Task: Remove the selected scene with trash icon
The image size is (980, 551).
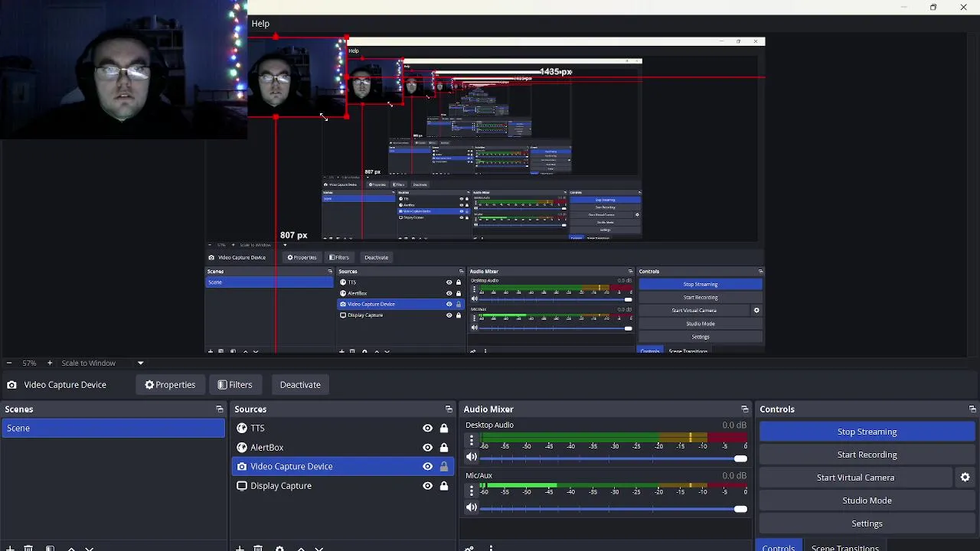Action: 28,548
